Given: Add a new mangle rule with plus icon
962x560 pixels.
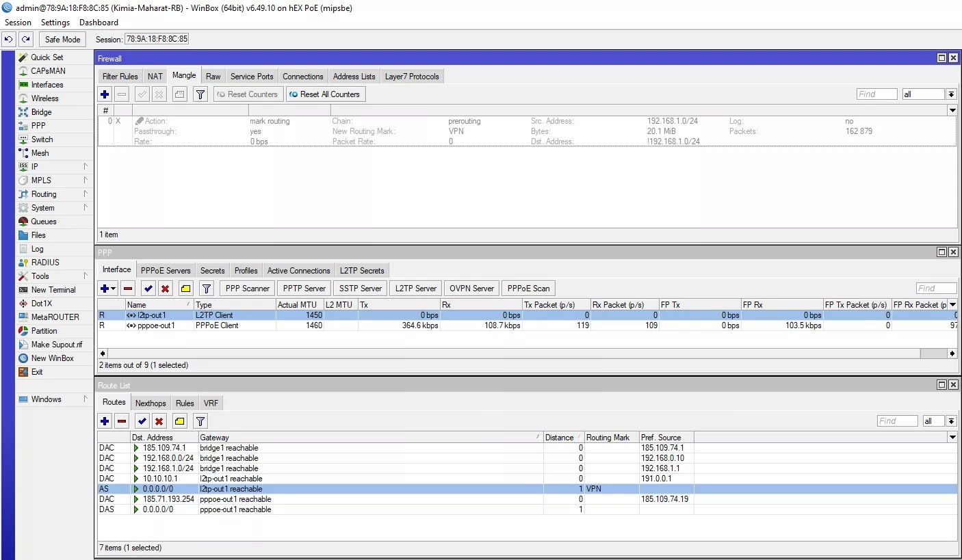Looking at the screenshot, I should pyautogui.click(x=105, y=94).
